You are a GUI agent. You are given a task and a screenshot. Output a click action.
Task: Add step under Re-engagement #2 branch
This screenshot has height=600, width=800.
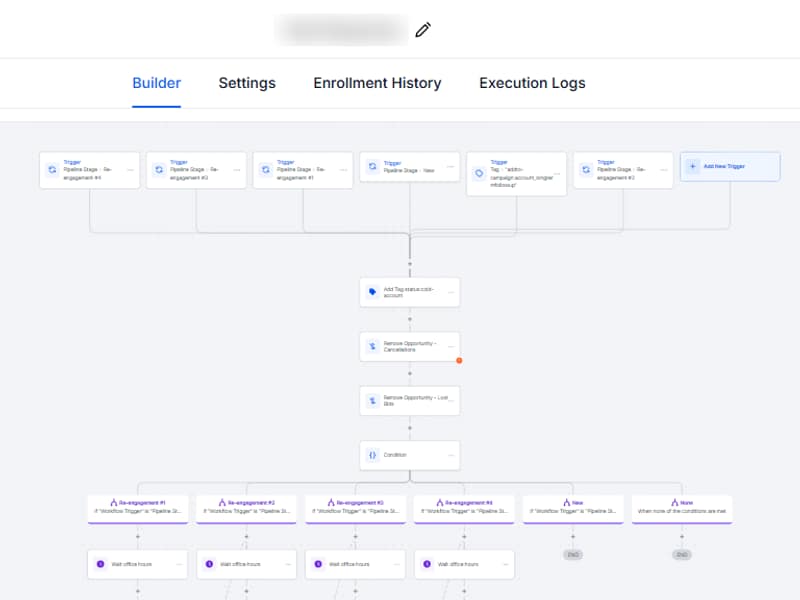(246, 537)
